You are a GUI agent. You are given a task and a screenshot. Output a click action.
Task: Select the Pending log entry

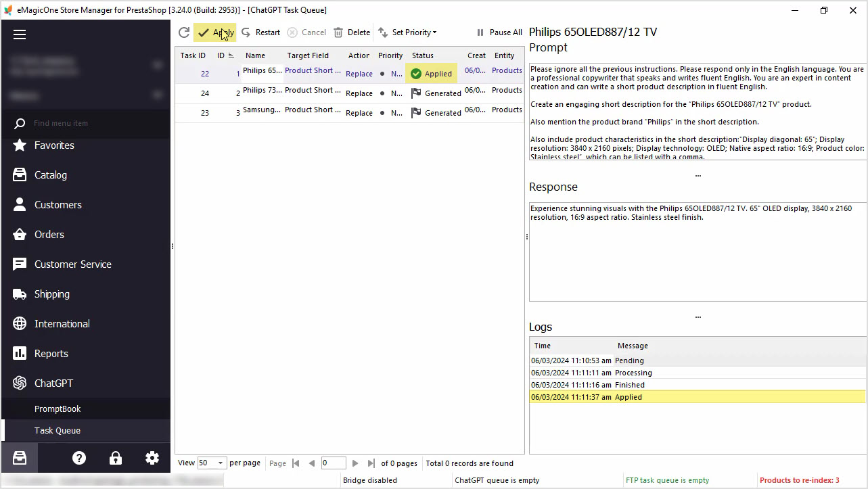coord(698,360)
